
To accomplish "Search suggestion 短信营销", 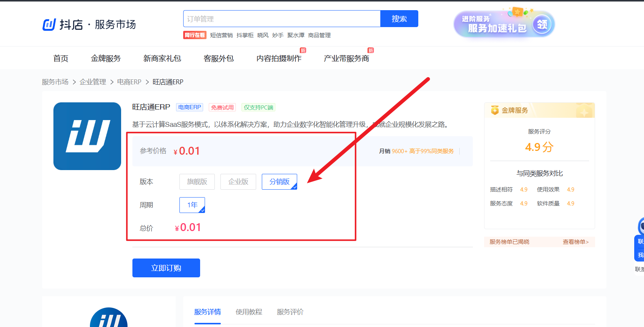I will click(221, 35).
